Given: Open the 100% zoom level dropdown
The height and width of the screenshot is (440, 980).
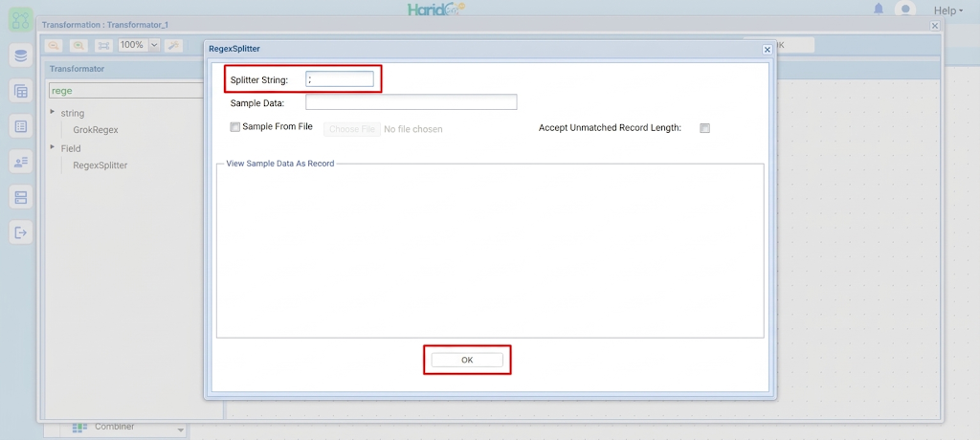Looking at the screenshot, I should [154, 45].
